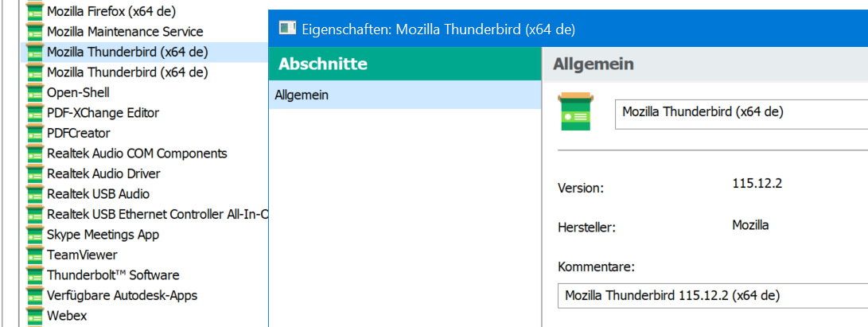
Task: Select Thunderbolt Software in the list
Action: (x=113, y=275)
